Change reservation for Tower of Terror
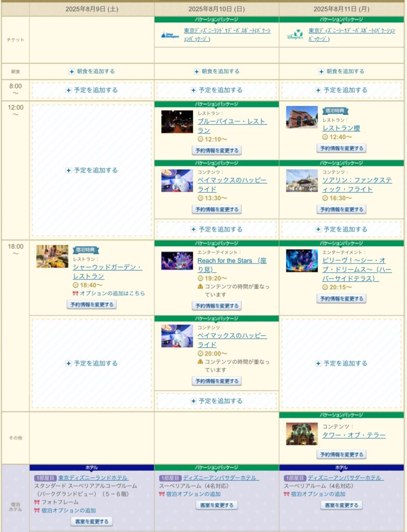 [342, 455]
